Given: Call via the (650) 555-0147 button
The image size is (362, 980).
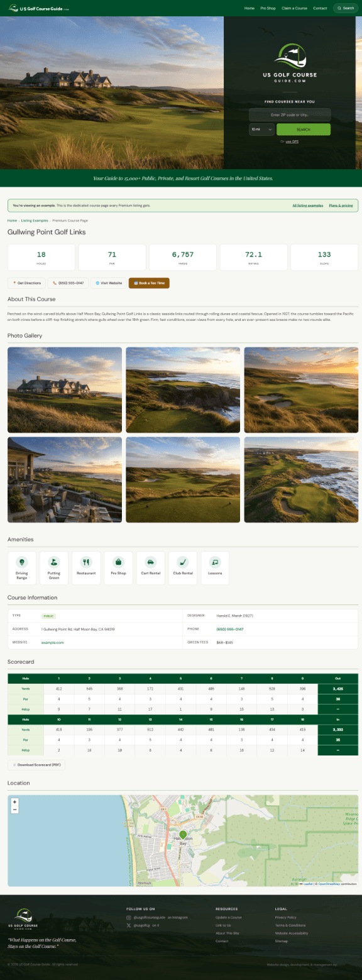Looking at the screenshot, I should [67, 283].
